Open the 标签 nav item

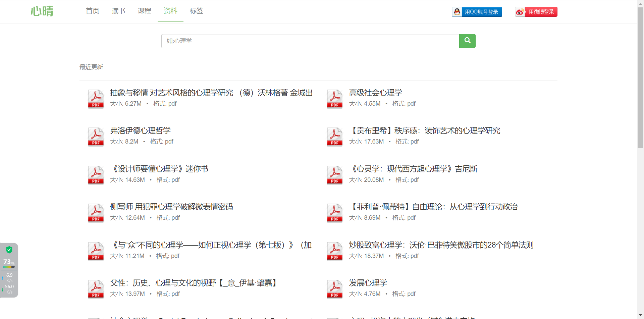click(x=197, y=11)
